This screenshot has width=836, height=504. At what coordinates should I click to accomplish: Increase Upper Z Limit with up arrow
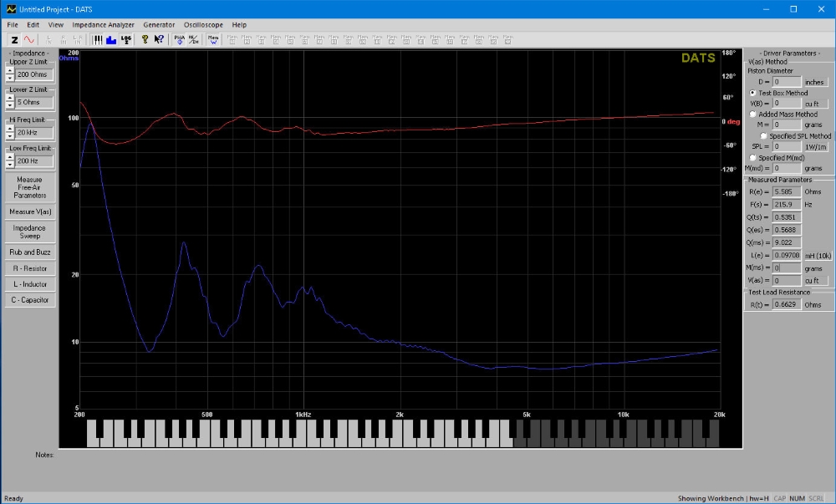pos(9,71)
